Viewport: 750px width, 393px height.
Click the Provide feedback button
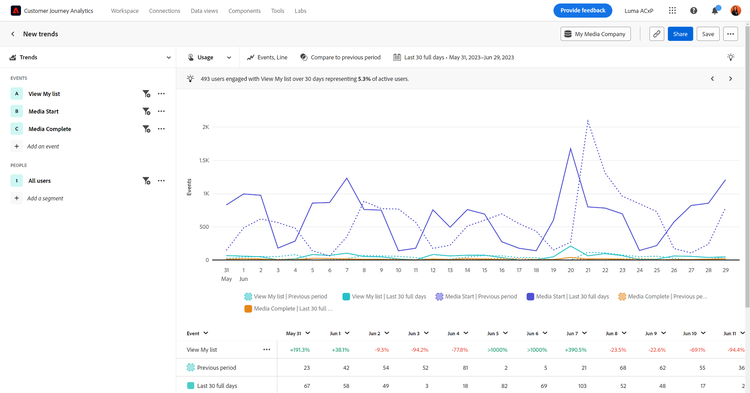[x=583, y=11]
